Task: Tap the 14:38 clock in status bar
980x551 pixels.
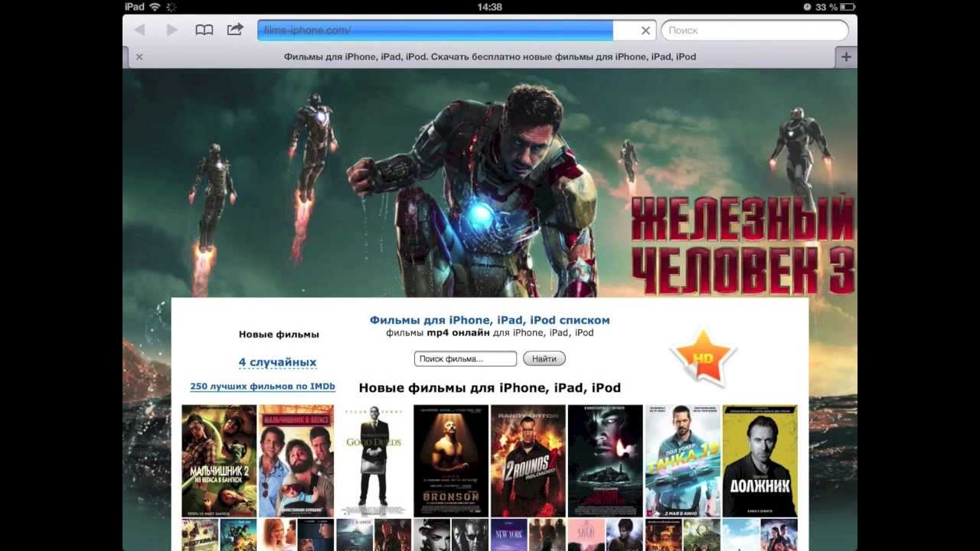Action: coord(489,6)
